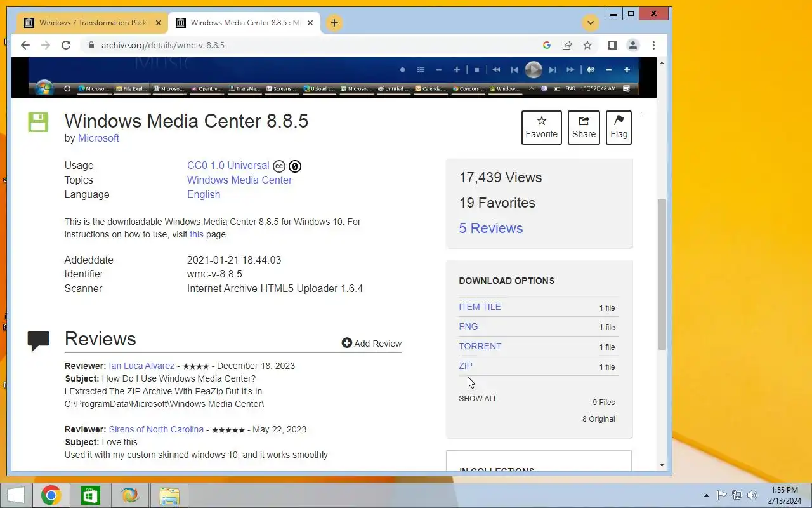This screenshot has height=508, width=812.
Task: Click the green floppy disk software icon
Action: pyautogui.click(x=38, y=122)
